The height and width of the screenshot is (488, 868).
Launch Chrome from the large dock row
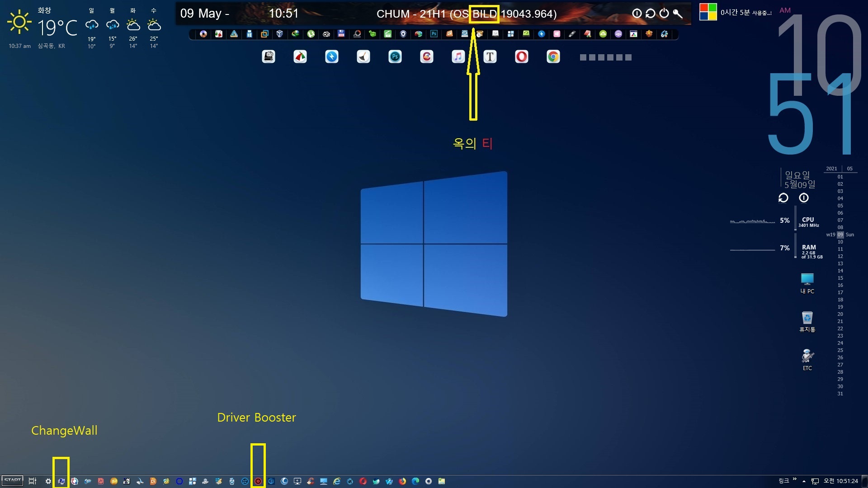[553, 57]
